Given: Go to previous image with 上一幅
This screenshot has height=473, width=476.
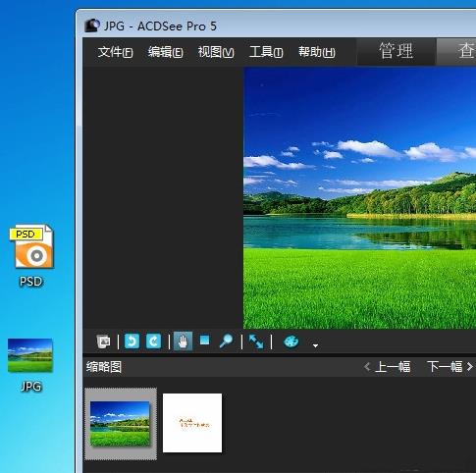Looking at the screenshot, I should pyautogui.click(x=388, y=367).
